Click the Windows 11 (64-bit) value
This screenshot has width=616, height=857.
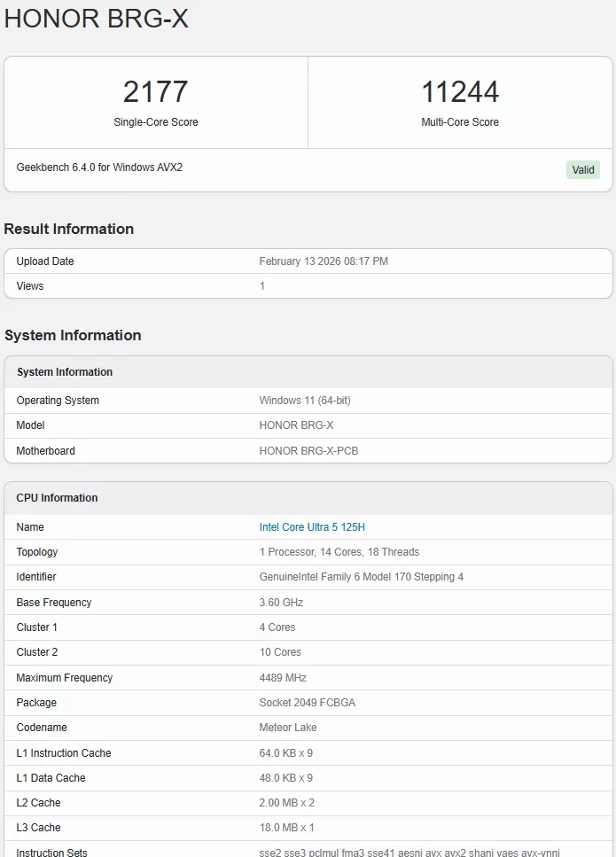(x=305, y=401)
